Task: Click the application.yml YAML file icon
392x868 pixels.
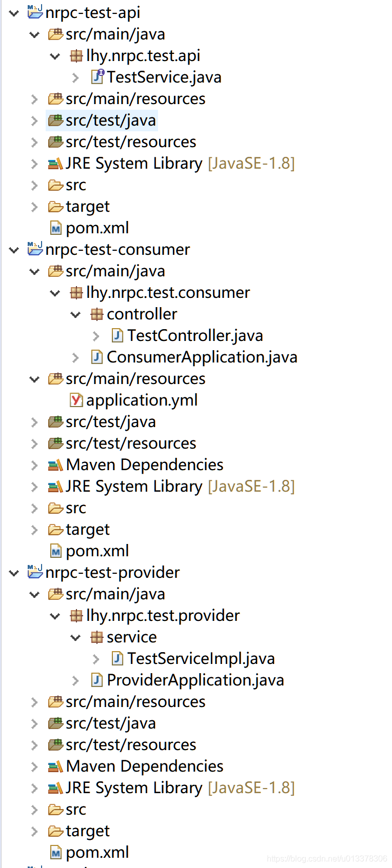Action: [76, 400]
